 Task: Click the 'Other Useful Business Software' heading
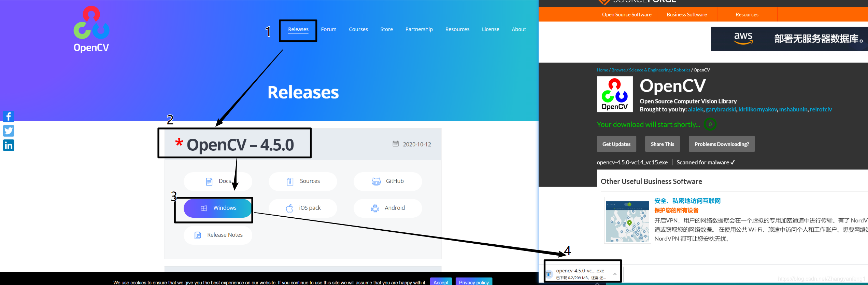point(651,181)
